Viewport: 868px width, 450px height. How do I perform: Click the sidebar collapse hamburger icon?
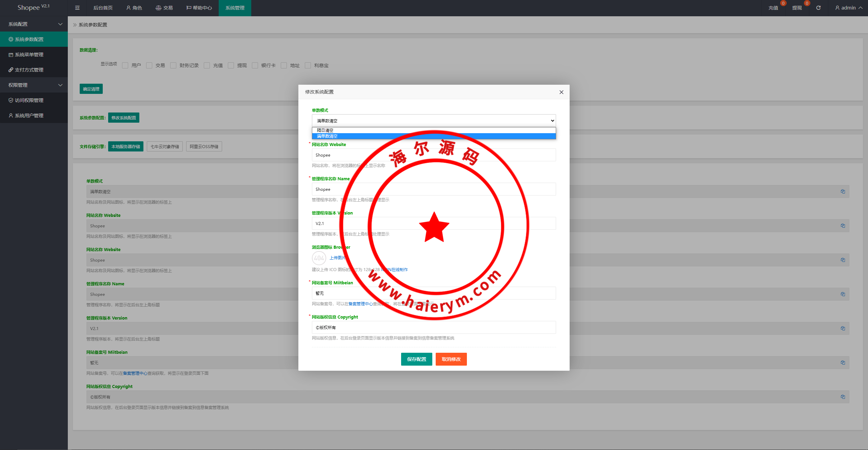pyautogui.click(x=77, y=8)
